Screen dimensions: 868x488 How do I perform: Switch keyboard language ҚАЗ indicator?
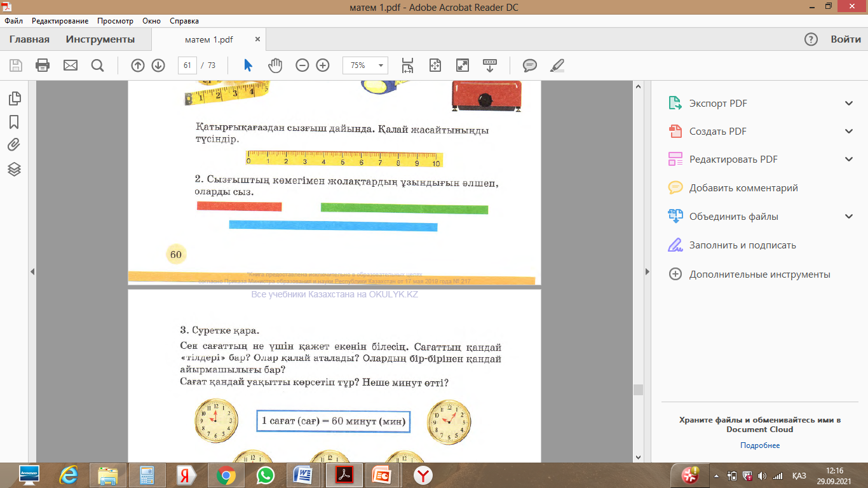tap(799, 476)
